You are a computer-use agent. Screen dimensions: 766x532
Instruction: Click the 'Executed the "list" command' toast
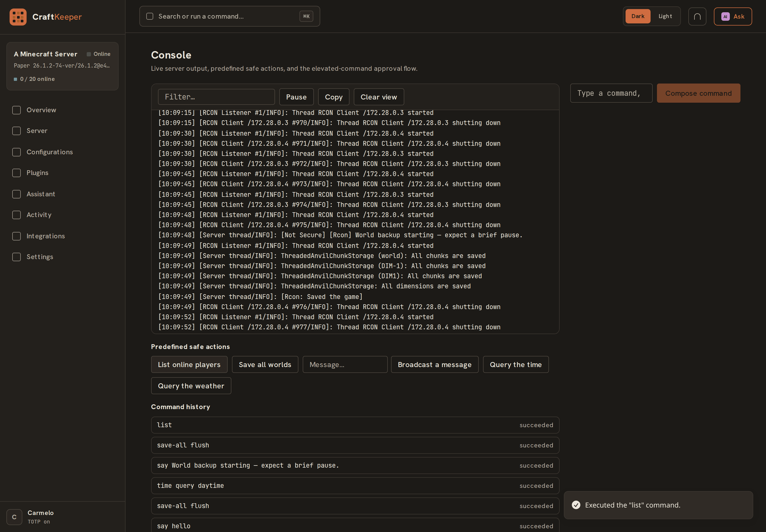658,505
